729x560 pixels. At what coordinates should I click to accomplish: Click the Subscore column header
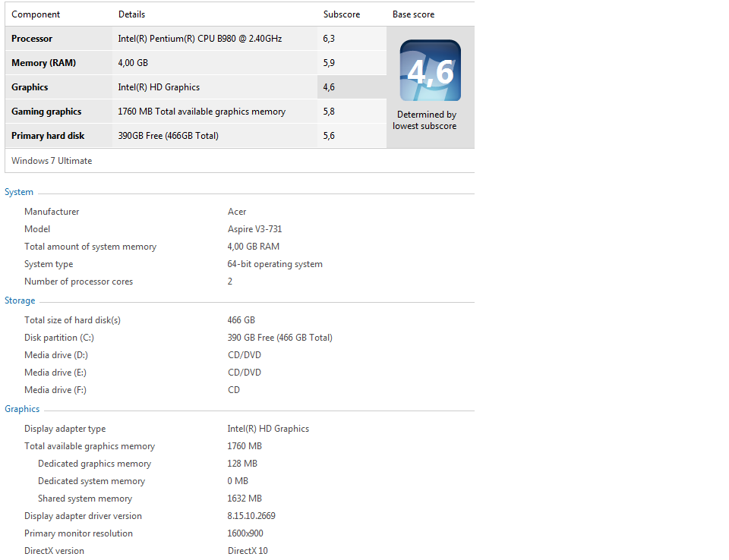coord(342,14)
